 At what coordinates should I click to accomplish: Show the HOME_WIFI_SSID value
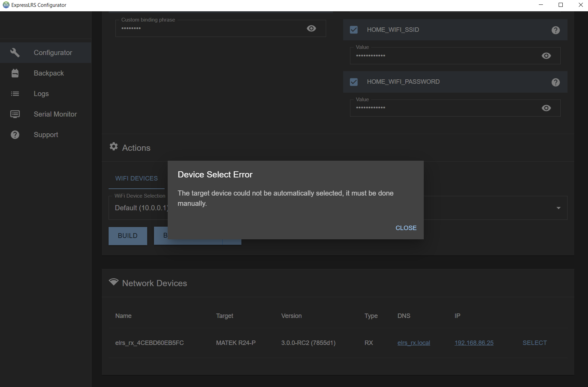[546, 56]
